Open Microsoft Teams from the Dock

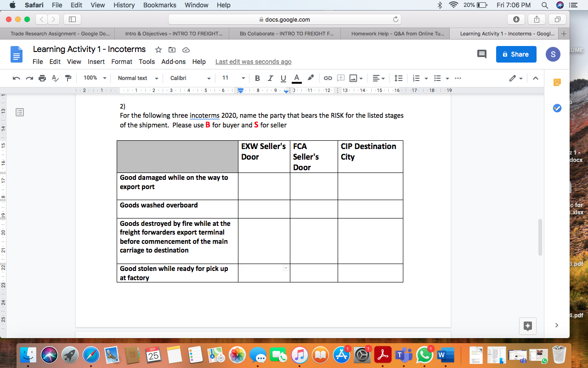click(404, 355)
